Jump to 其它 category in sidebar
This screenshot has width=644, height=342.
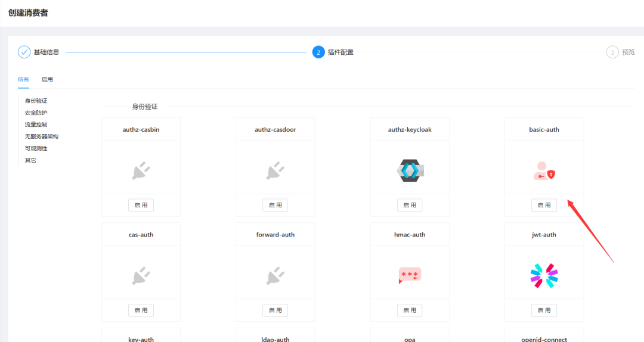tap(30, 160)
